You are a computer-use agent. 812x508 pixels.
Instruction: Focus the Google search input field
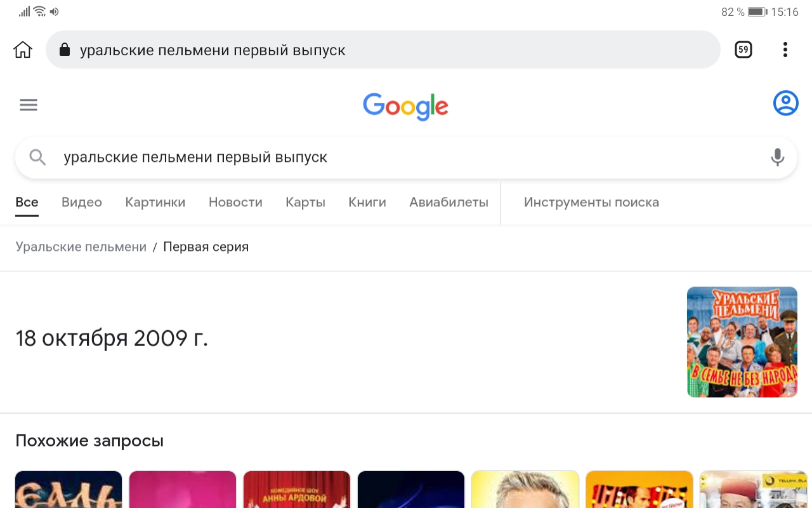pyautogui.click(x=406, y=157)
